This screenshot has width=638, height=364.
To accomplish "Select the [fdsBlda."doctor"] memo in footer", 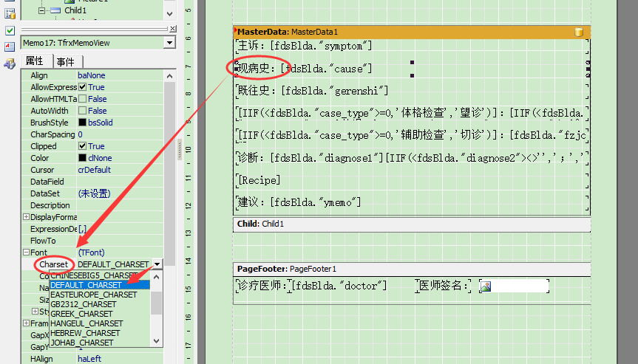I will pos(339,286).
